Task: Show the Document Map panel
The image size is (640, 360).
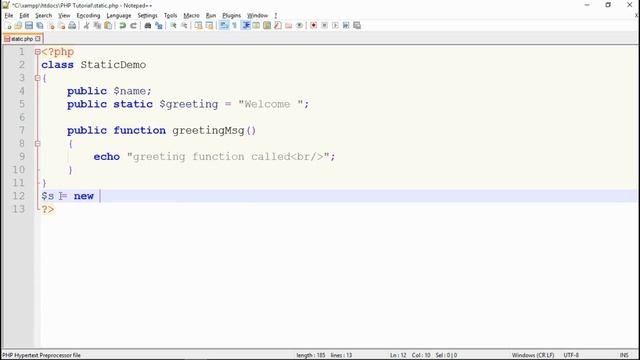Action: point(267,26)
